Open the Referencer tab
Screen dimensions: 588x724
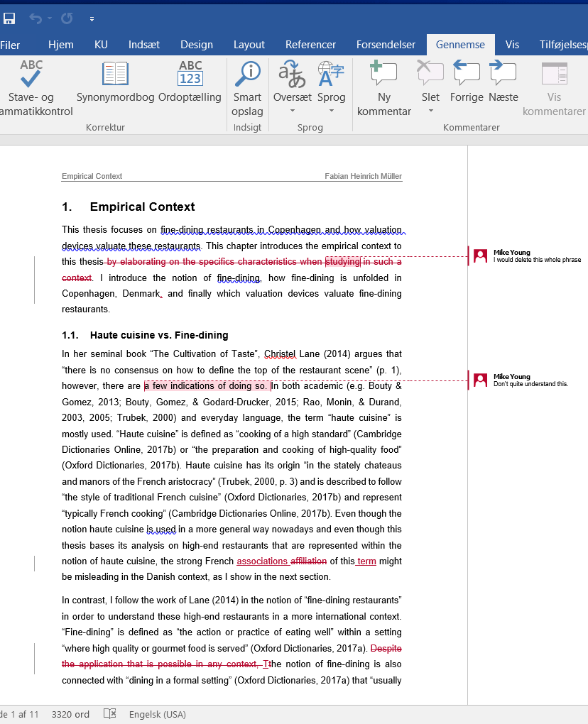click(310, 45)
